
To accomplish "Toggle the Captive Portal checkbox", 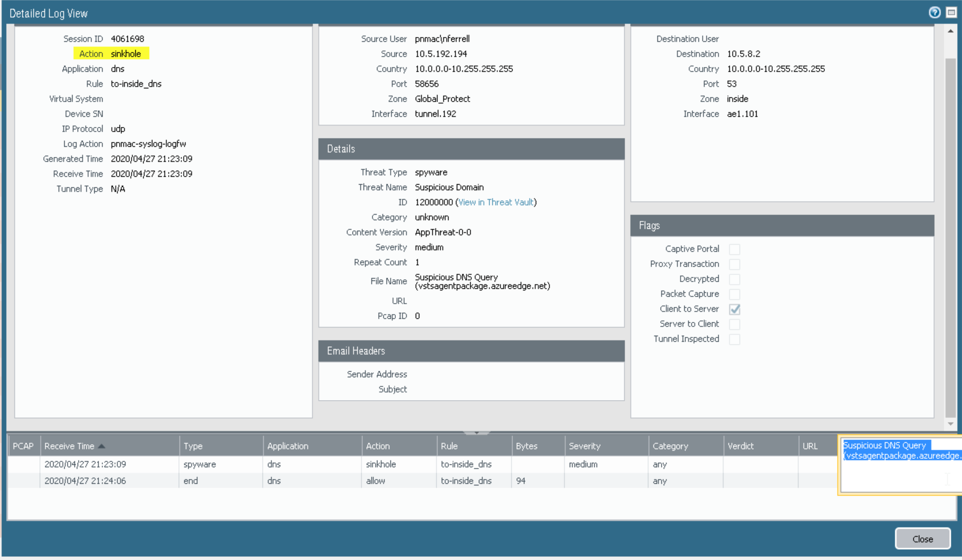I will [734, 249].
